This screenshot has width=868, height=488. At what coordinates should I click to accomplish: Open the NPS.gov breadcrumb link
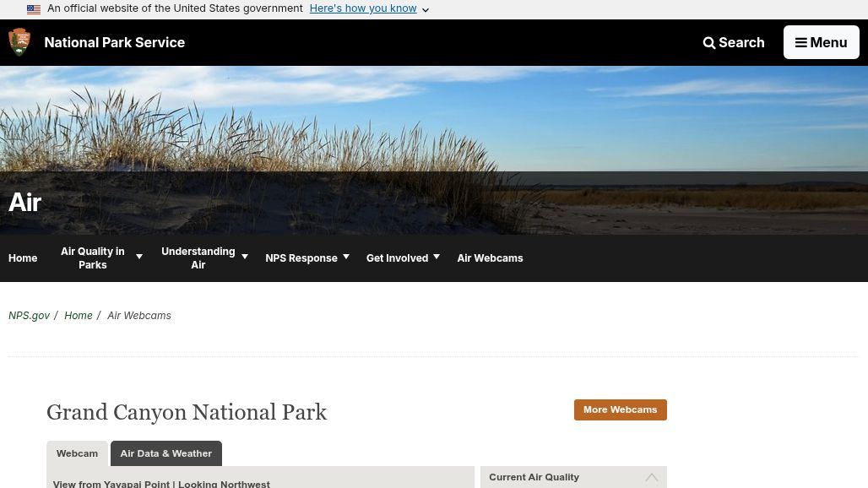pos(29,315)
